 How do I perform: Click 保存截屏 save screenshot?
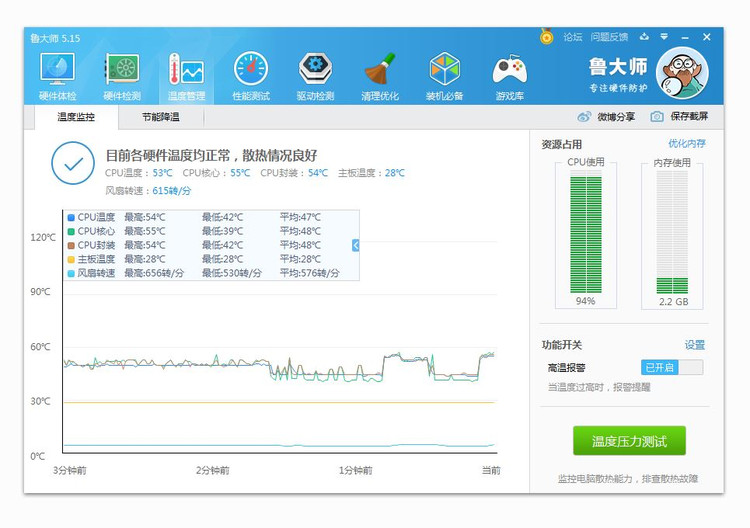pos(680,117)
